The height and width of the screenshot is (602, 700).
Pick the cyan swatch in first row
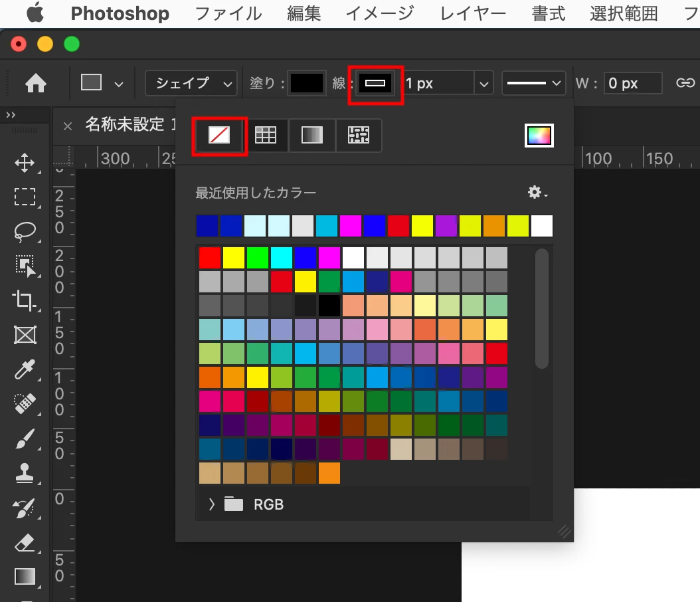282,258
